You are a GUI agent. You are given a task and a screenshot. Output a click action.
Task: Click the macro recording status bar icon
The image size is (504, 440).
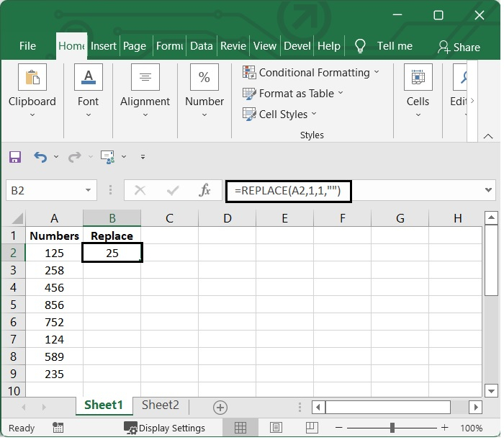click(58, 428)
